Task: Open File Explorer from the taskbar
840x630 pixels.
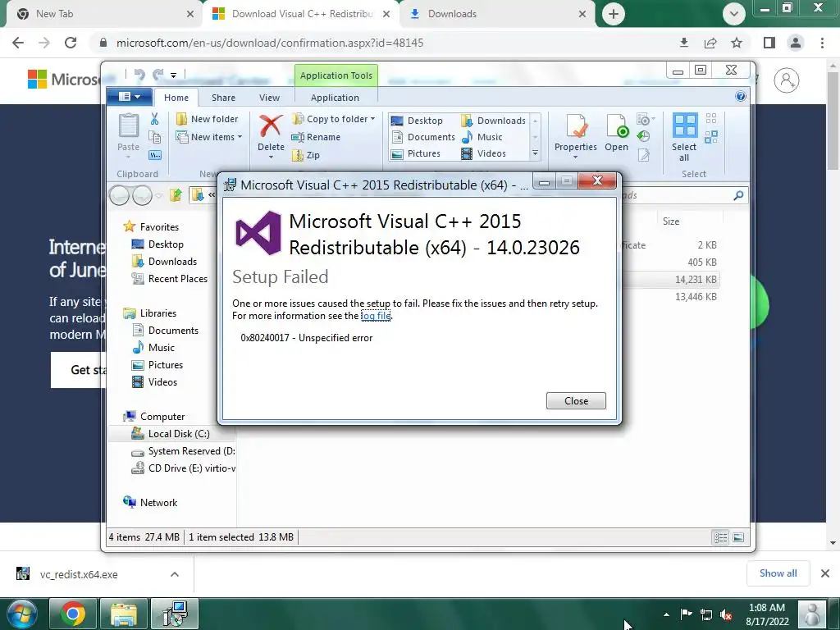Action: tap(124, 614)
